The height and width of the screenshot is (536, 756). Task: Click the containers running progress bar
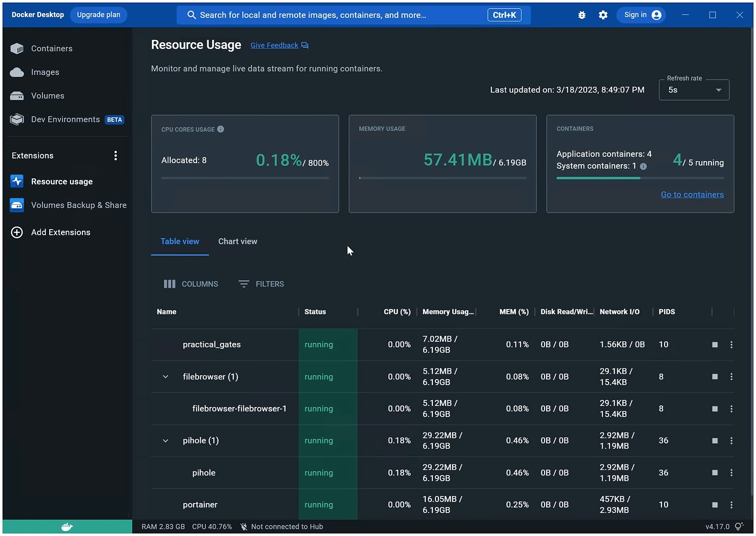(640, 178)
